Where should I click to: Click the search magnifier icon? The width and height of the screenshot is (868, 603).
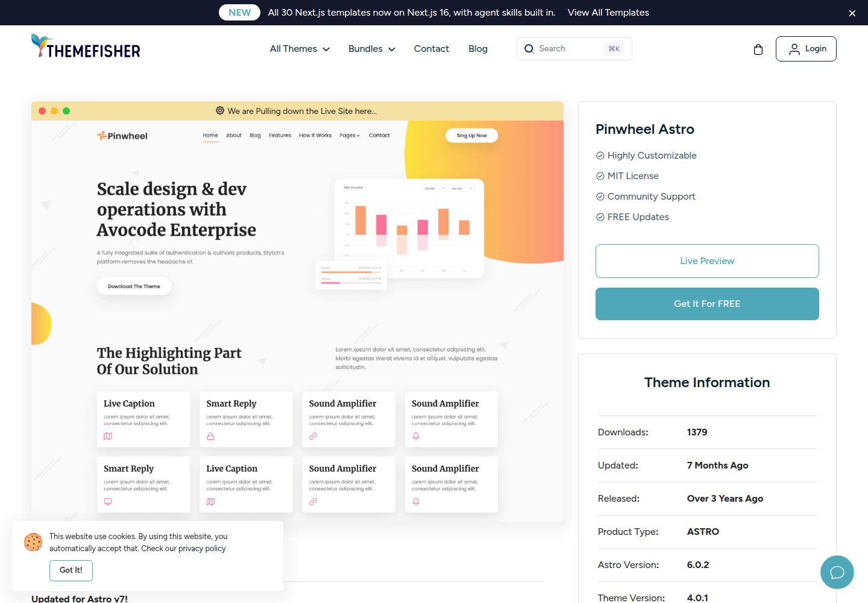(529, 49)
